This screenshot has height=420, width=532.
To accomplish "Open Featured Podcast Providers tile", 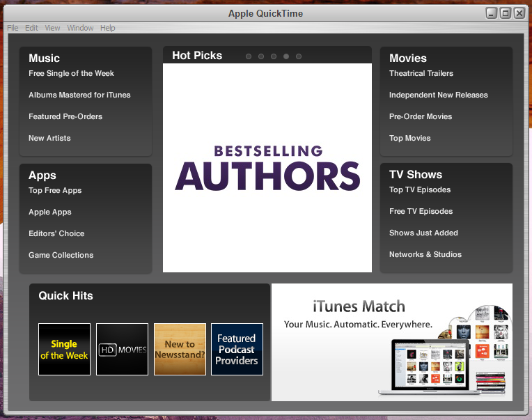I will point(237,349).
